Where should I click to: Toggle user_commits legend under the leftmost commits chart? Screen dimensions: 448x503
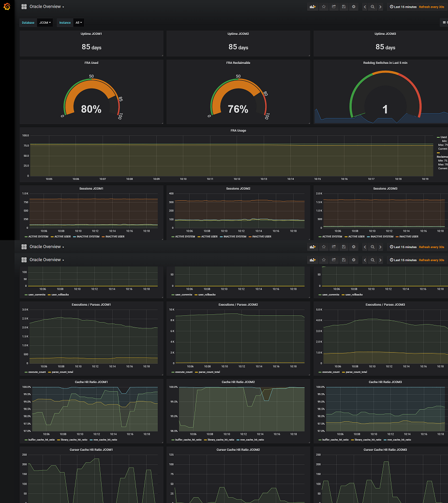click(35, 295)
